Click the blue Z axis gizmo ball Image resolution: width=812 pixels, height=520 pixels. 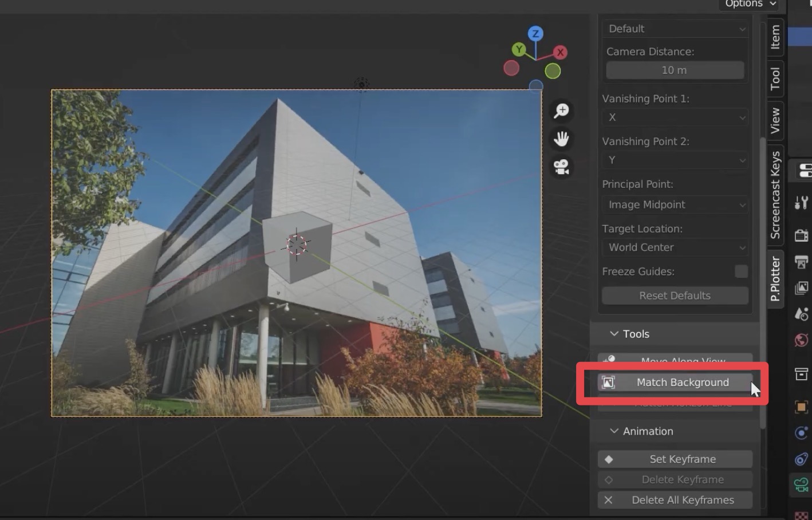(x=535, y=33)
